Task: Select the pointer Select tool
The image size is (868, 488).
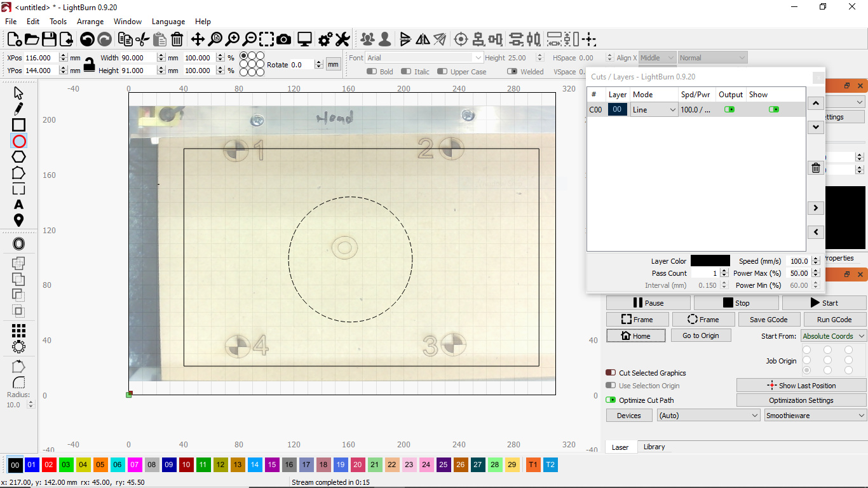Action: [18, 93]
